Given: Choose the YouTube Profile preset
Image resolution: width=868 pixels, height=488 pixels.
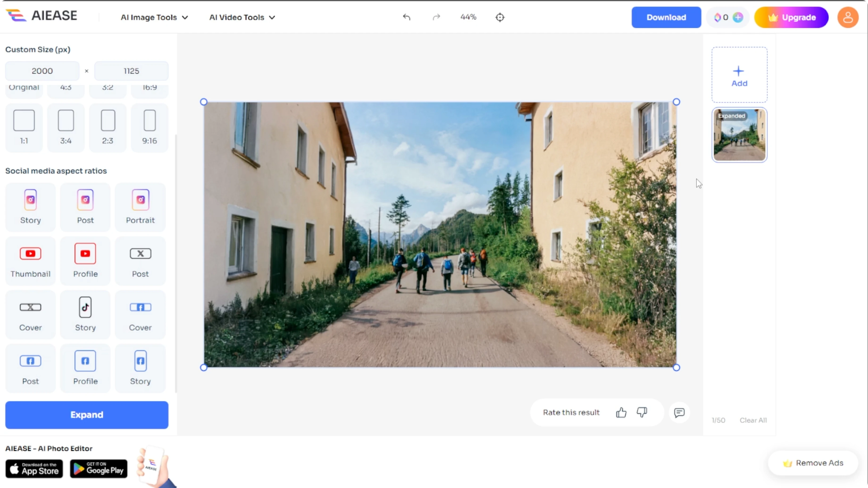Looking at the screenshot, I should click(85, 261).
